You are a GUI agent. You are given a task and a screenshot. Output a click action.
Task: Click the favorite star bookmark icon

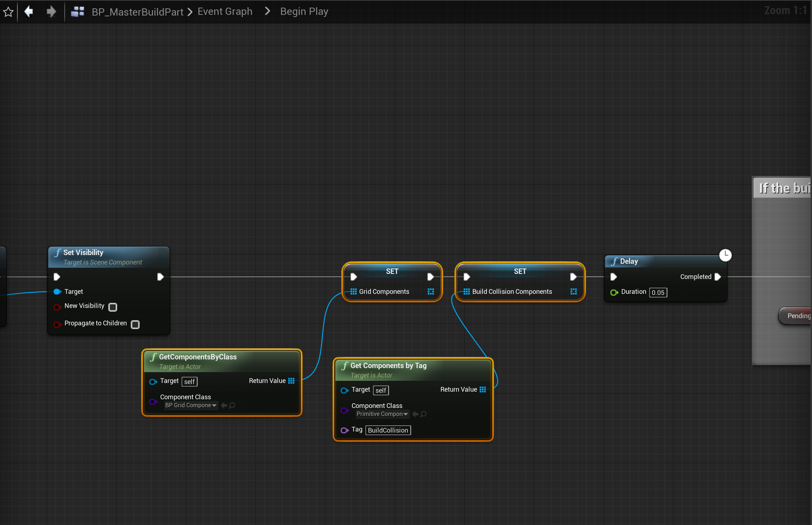click(x=8, y=12)
